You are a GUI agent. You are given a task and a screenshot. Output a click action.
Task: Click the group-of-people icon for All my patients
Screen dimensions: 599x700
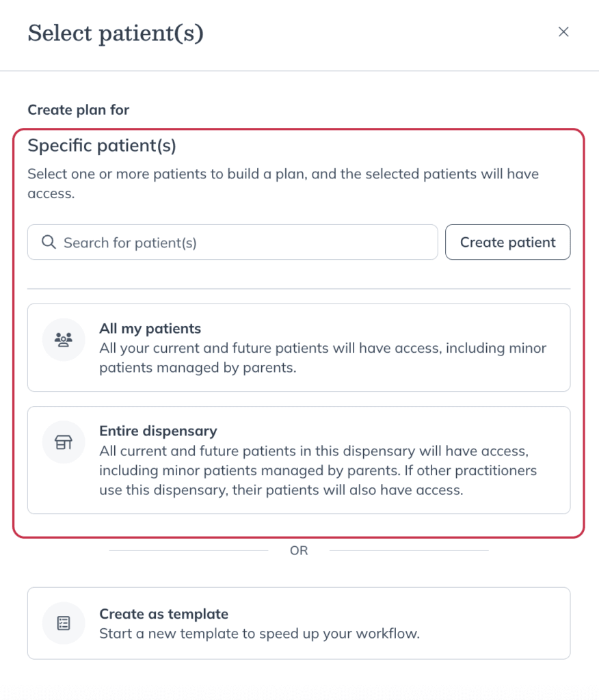[x=64, y=340]
